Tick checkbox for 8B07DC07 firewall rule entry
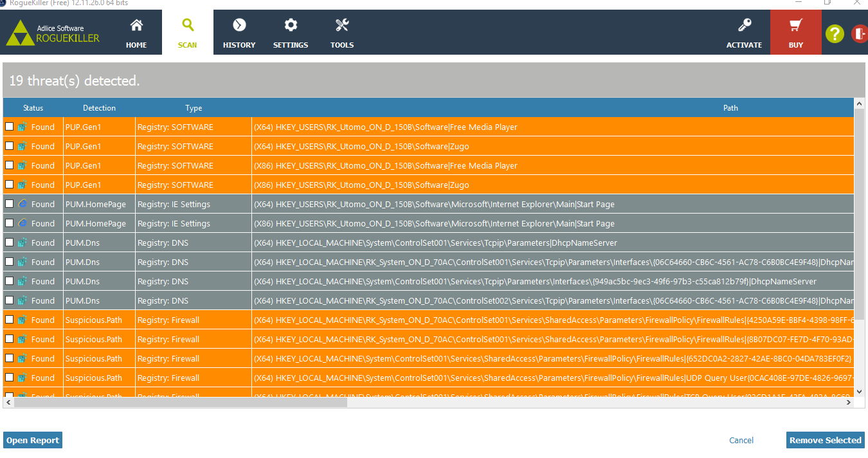The image size is (868, 458). pyautogui.click(x=9, y=339)
